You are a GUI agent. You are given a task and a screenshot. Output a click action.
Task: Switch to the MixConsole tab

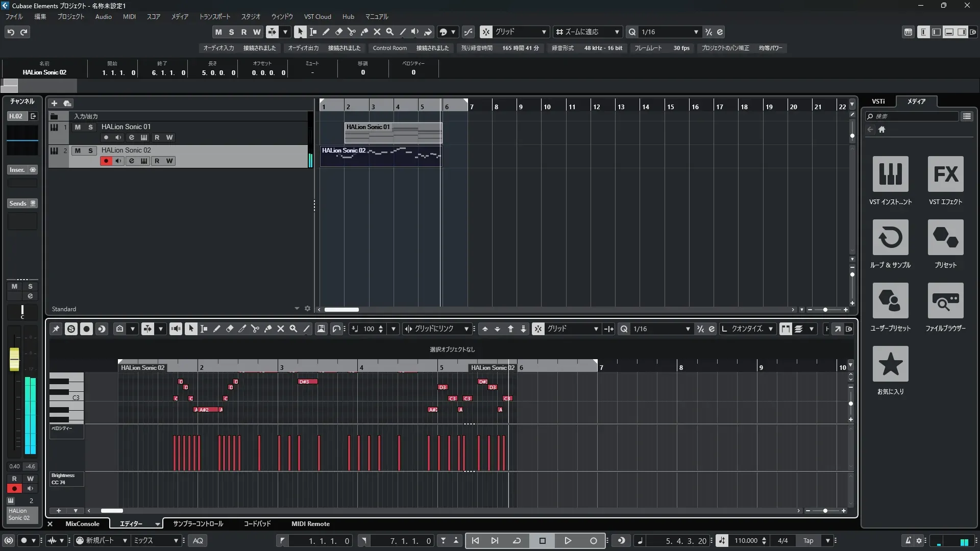pos(82,523)
